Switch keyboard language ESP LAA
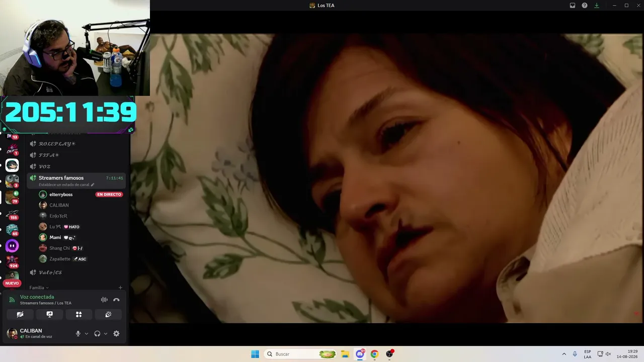The width and height of the screenshot is (644, 362). [588, 354]
